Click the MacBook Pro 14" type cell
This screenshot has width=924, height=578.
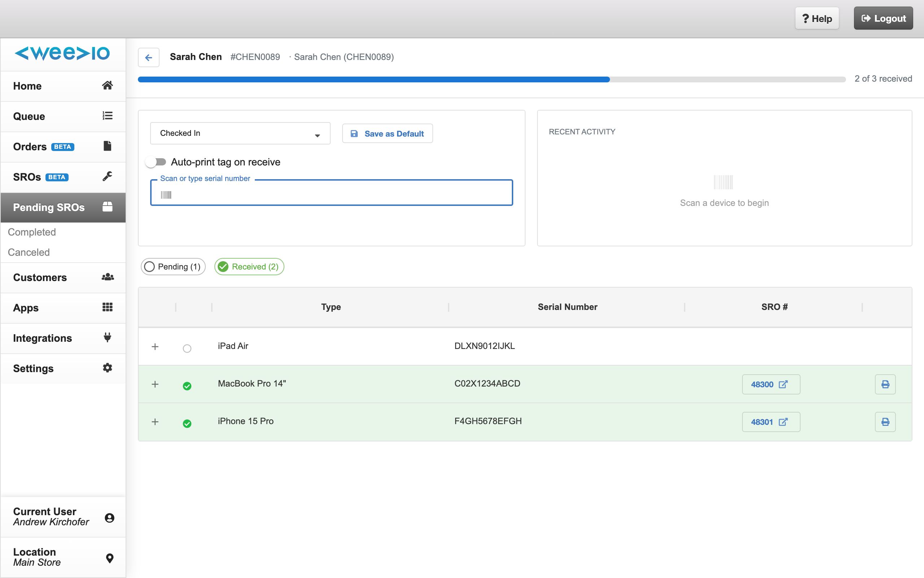point(252,383)
